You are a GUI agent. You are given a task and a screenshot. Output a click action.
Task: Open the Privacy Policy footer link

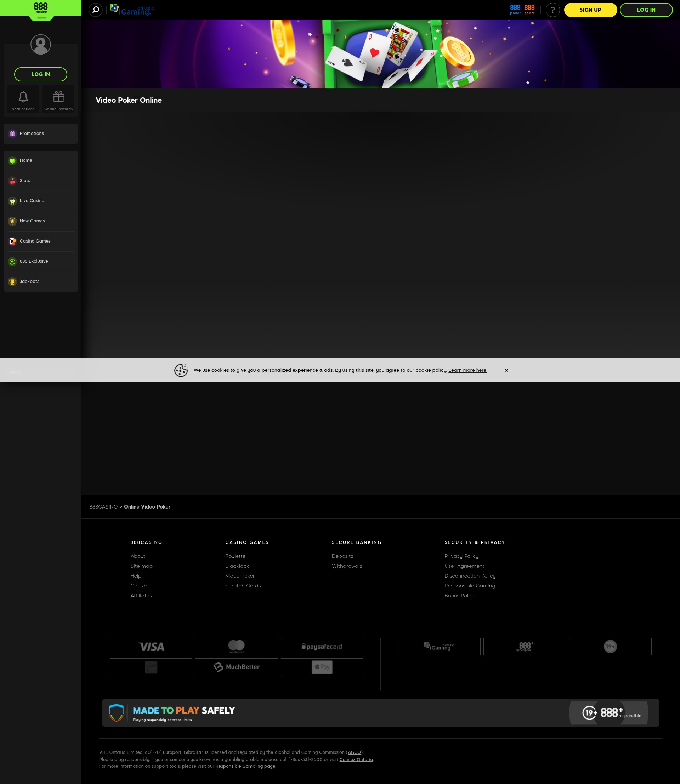[x=461, y=556]
